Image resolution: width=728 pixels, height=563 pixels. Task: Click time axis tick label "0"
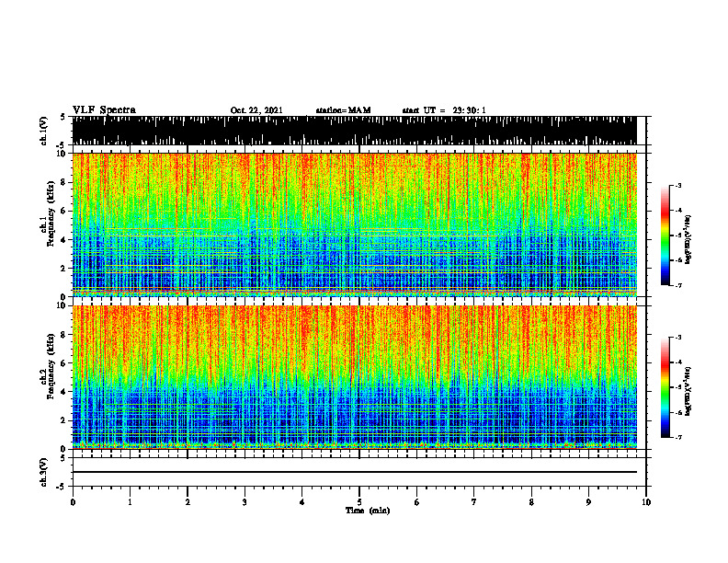(73, 502)
